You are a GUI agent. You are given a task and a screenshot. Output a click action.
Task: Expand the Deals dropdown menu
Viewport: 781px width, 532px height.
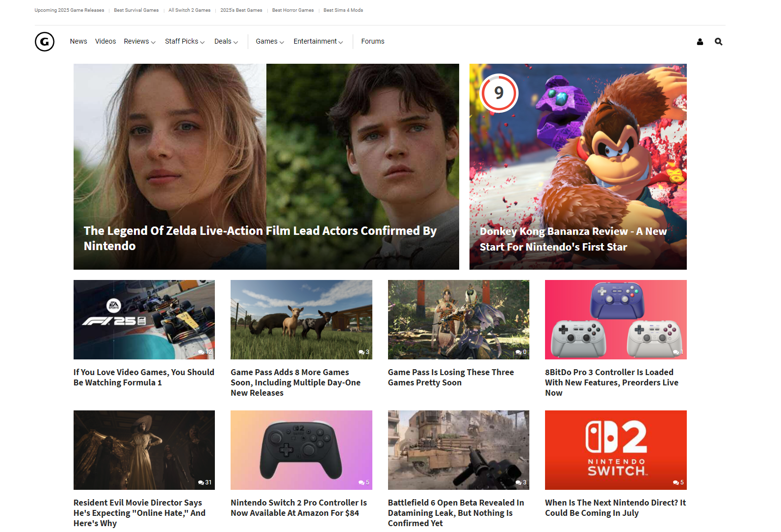point(226,42)
